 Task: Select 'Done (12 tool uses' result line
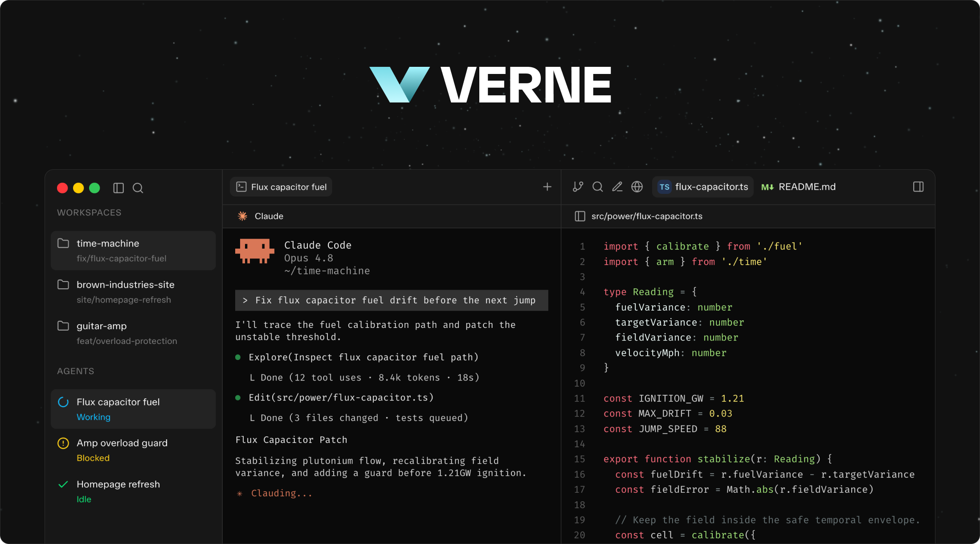pos(364,377)
